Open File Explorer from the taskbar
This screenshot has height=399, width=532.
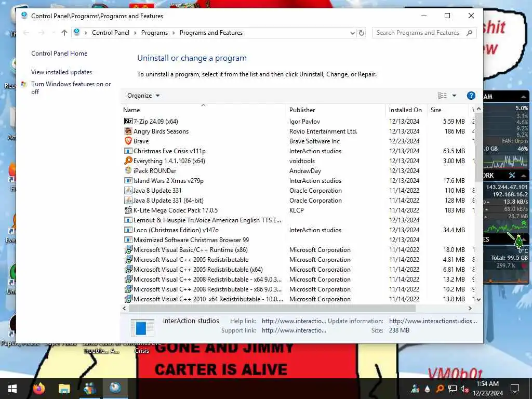pos(64,388)
